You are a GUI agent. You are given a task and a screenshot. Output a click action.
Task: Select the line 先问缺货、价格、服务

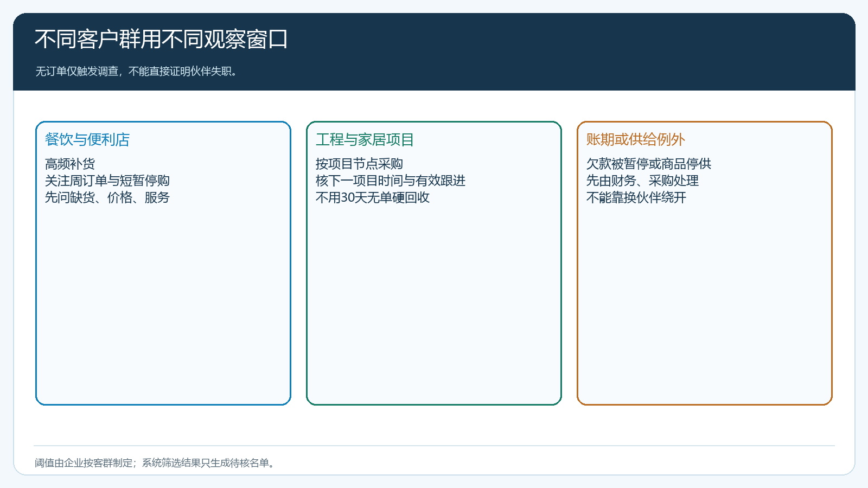point(107,197)
